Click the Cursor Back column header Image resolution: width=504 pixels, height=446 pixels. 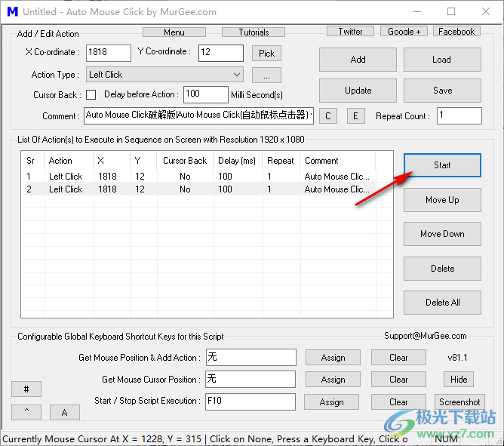click(x=185, y=161)
